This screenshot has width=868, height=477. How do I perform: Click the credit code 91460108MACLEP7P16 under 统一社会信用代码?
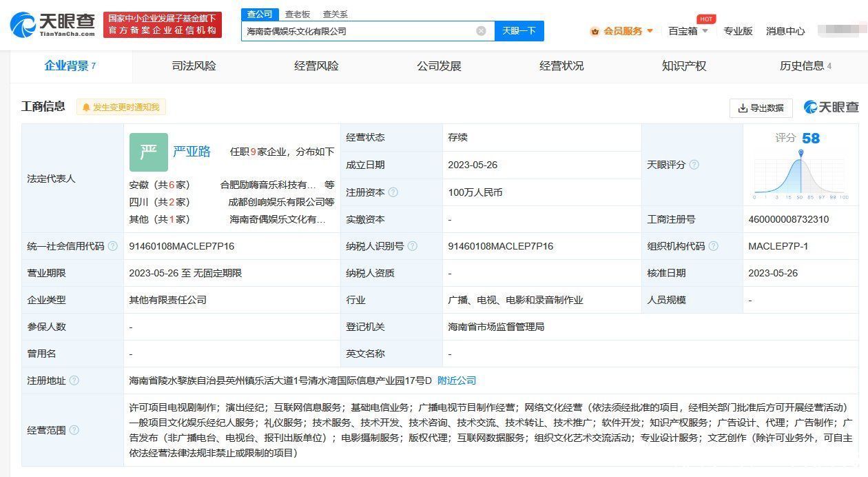coord(182,246)
